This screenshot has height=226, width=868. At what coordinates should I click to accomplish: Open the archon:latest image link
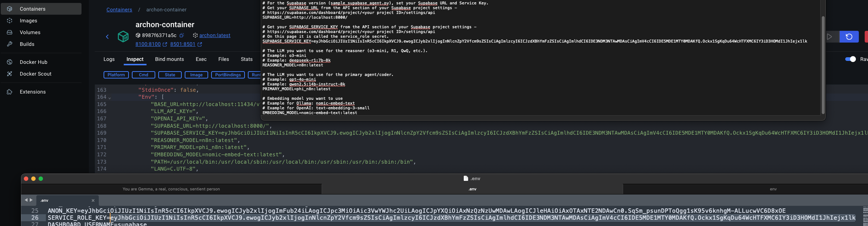[215, 35]
